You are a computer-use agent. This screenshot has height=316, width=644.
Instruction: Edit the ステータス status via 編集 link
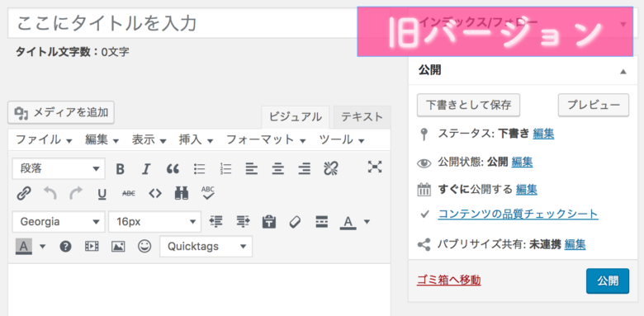point(543,134)
